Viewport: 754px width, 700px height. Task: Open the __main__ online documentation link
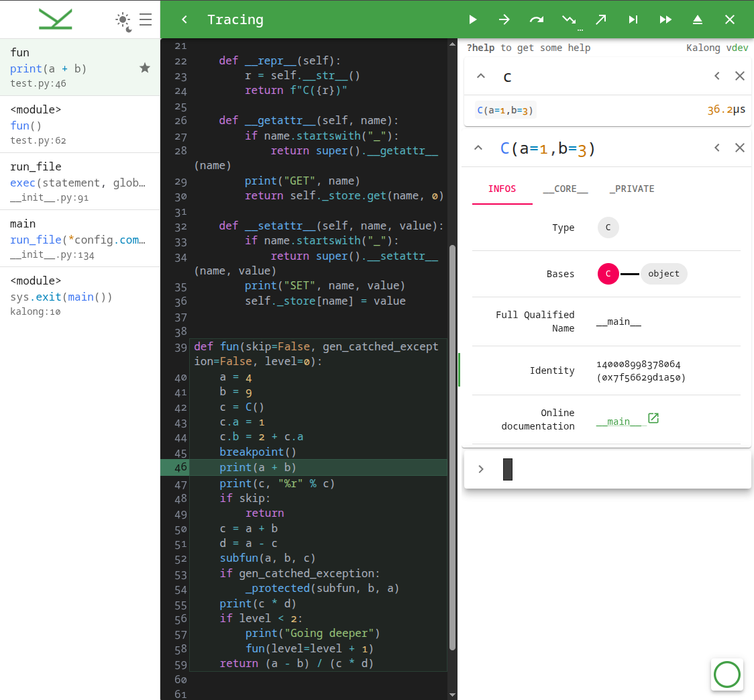[618, 421]
